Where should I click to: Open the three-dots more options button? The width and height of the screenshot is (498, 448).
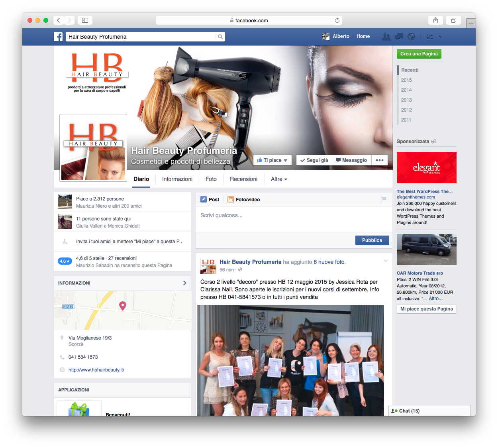pos(380,160)
